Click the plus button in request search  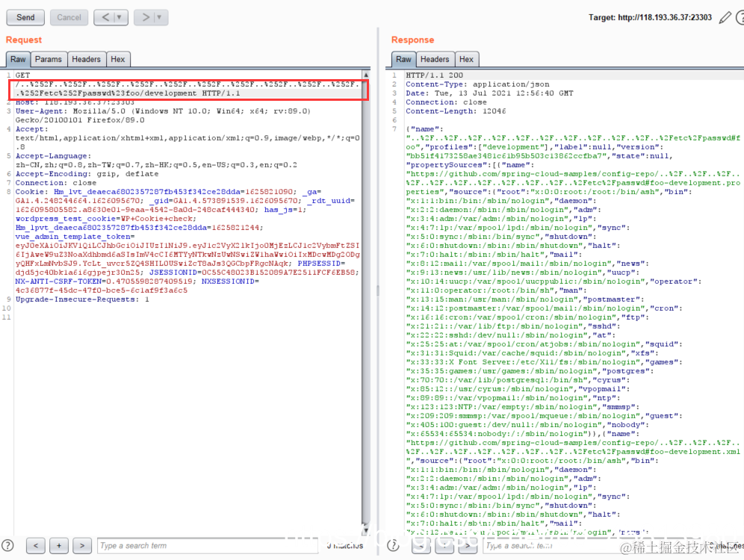pyautogui.click(x=59, y=546)
